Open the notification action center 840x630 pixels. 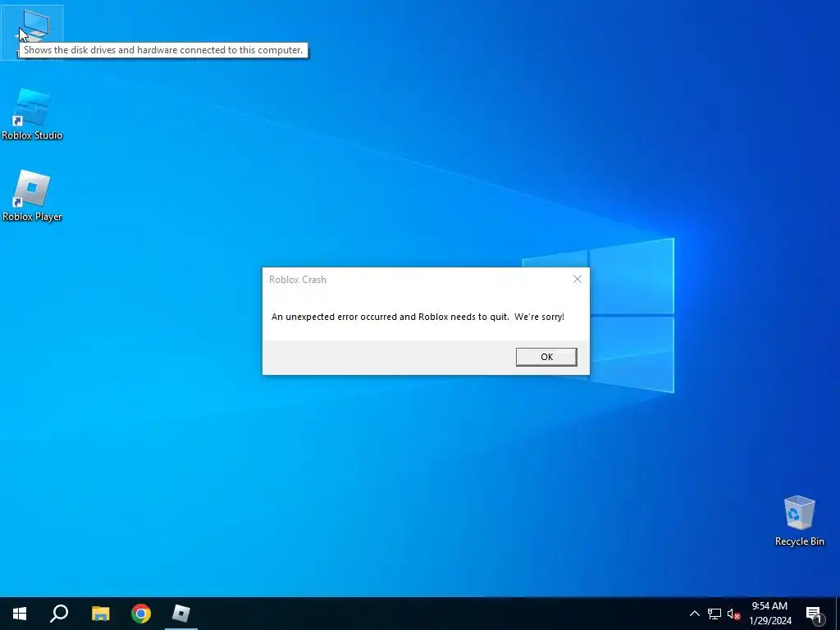813,614
